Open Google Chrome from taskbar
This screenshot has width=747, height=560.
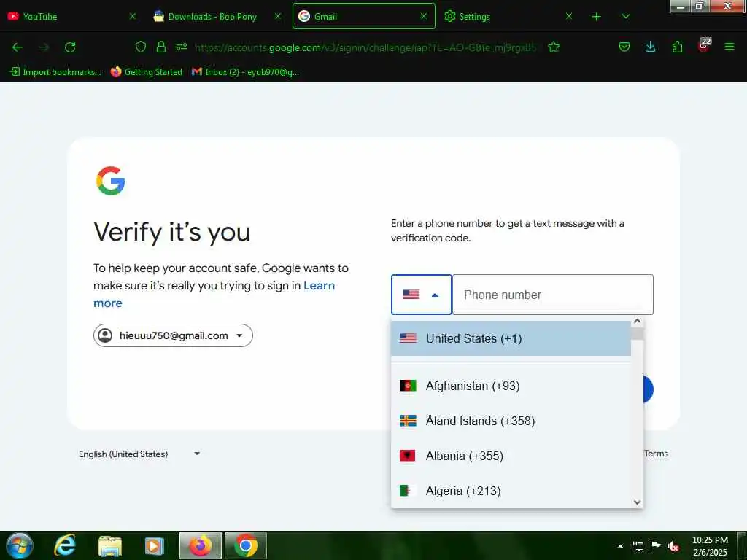246,545
